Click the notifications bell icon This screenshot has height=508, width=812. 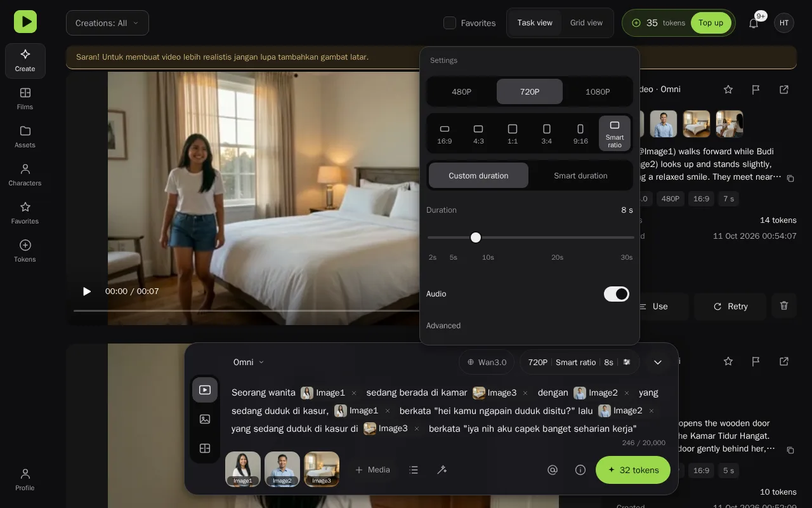(754, 23)
